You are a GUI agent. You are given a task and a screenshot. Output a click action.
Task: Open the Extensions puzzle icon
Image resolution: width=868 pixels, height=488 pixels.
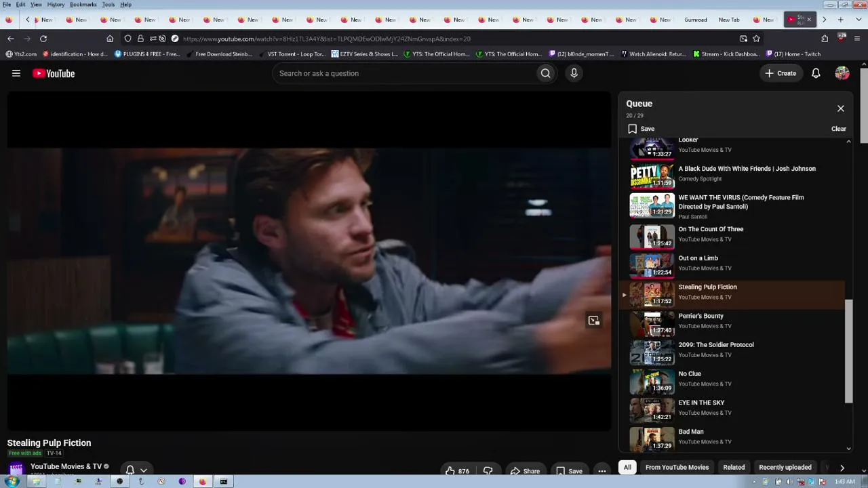[x=825, y=39]
